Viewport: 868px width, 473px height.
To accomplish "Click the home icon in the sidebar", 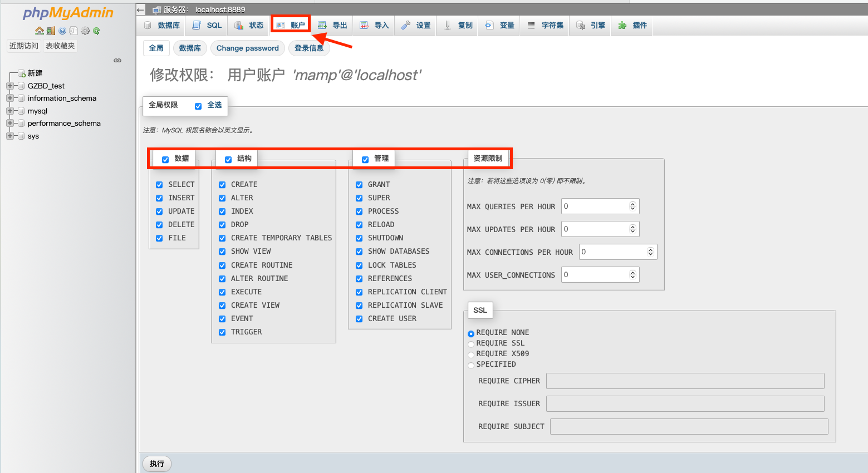I will 39,31.
